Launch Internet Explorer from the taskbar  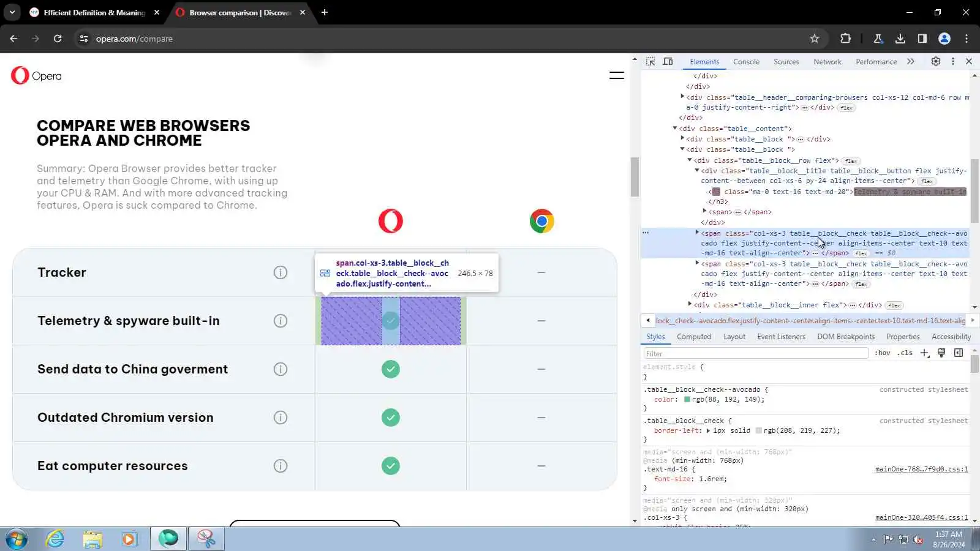(55, 539)
